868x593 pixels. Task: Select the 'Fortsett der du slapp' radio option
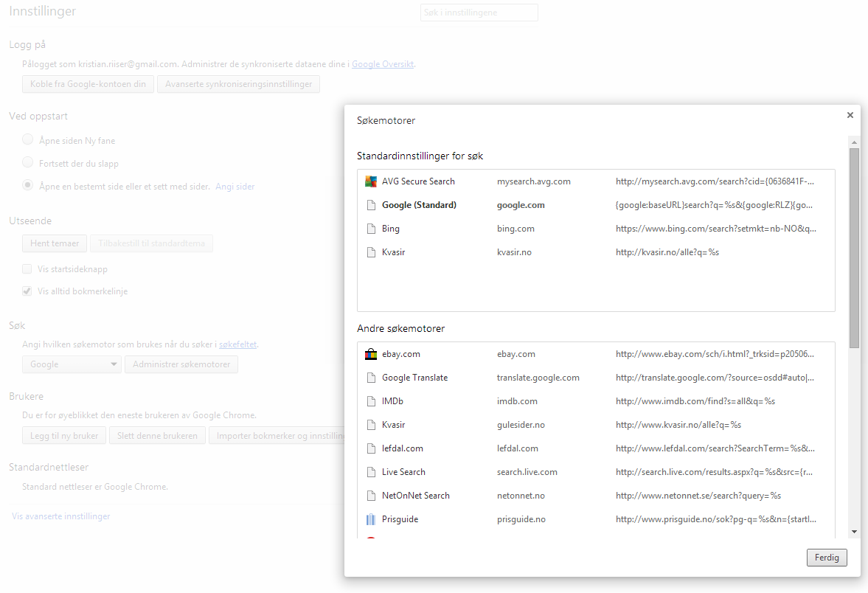[x=28, y=162]
